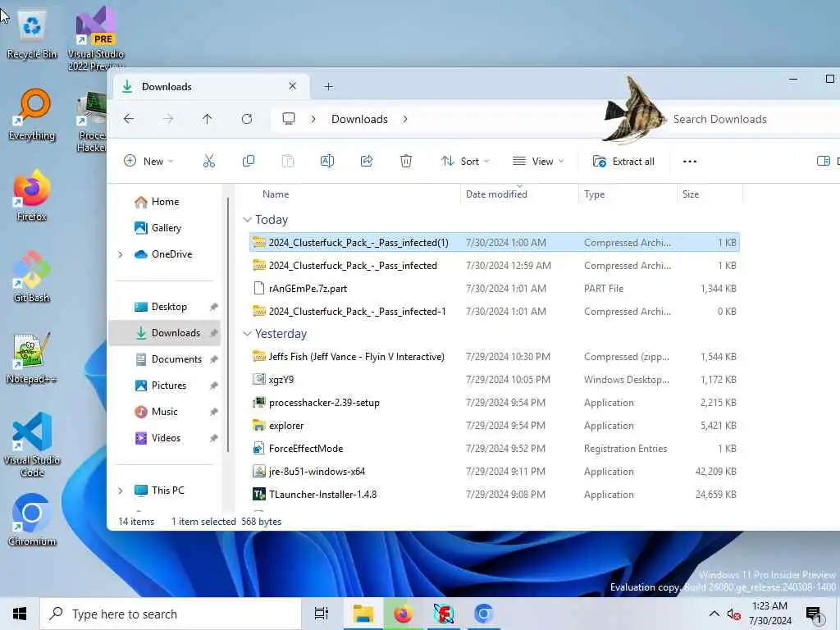The image size is (840, 630).
Task: Open Visual Studio Code desktop shortcut
Action: pyautogui.click(x=32, y=445)
